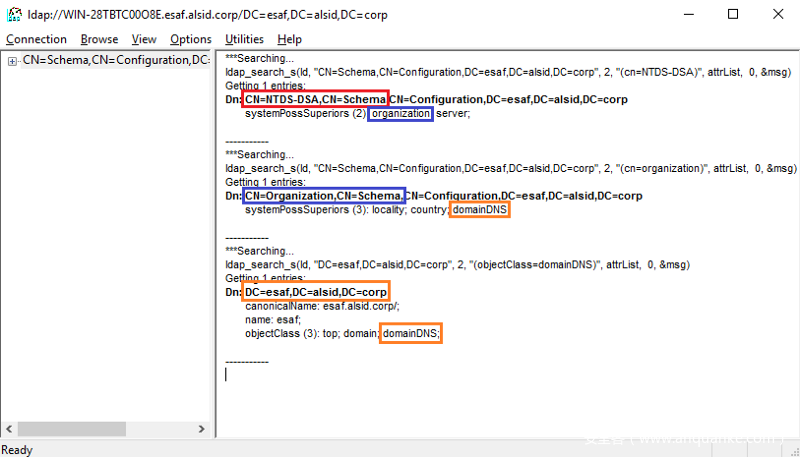Minimize the LDP window
This screenshot has height=457, width=800.
click(686, 14)
